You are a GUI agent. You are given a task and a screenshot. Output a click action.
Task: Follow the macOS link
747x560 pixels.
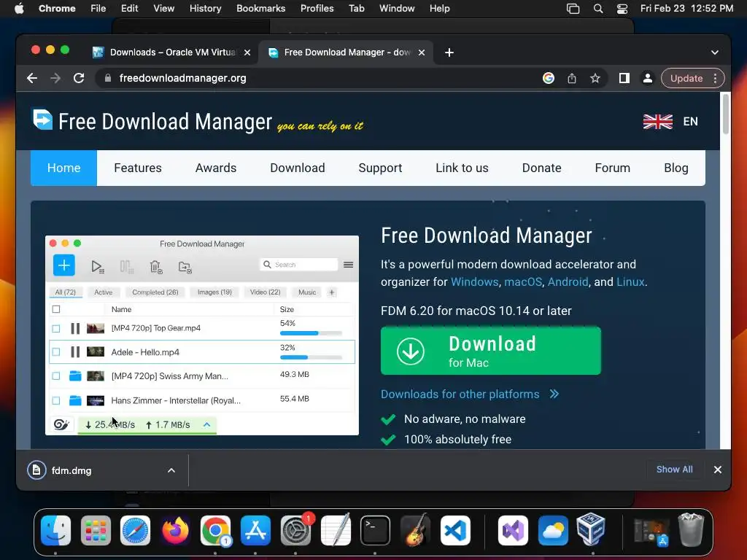[523, 282]
